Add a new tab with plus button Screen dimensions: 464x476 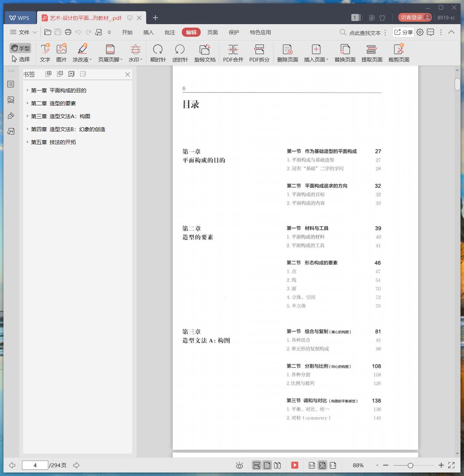pos(156,17)
